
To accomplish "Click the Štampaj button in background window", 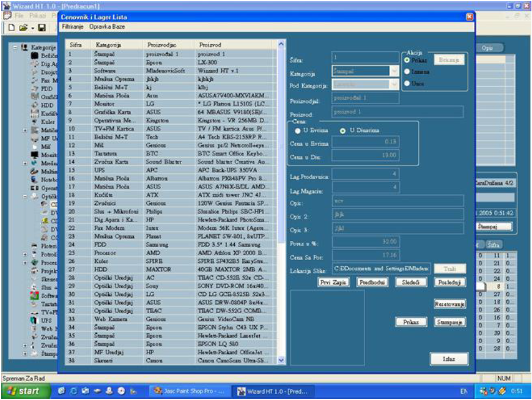I will (495, 226).
